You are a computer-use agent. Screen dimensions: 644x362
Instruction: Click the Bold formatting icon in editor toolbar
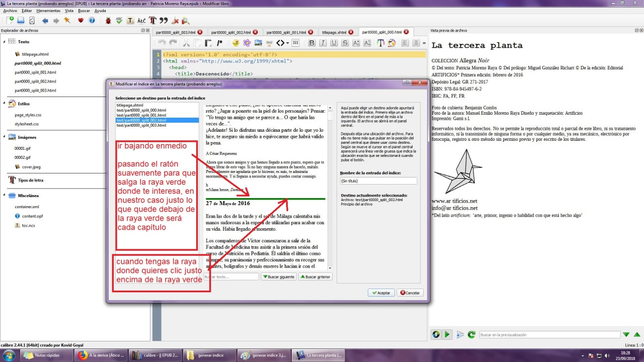click(x=311, y=43)
